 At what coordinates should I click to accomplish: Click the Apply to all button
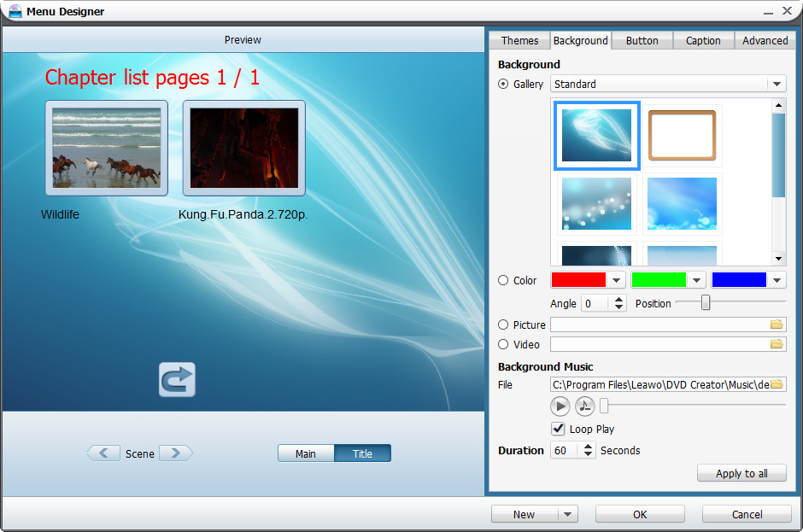coord(741,474)
